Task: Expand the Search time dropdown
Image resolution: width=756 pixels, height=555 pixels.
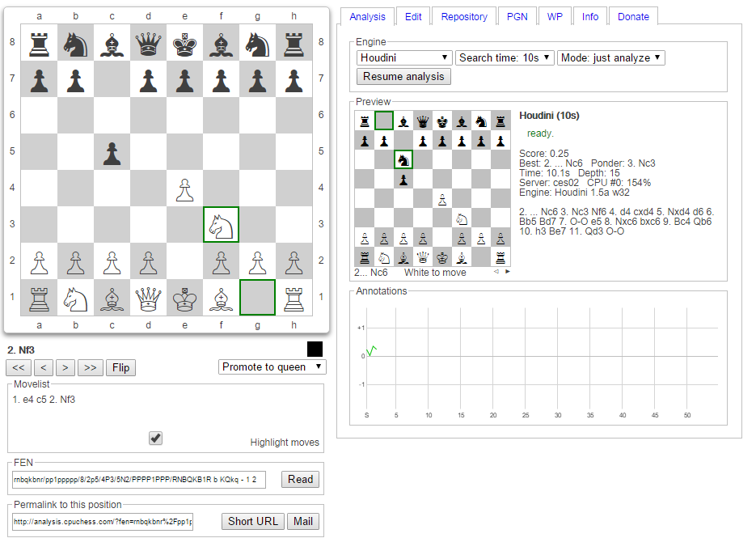Action: 505,57
